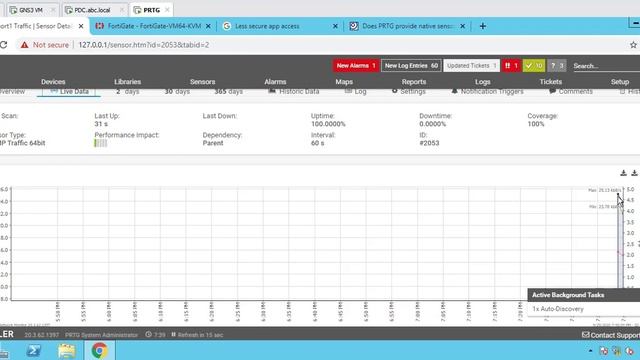Open the Logs menu
This screenshot has width=640, height=360.
tap(482, 82)
